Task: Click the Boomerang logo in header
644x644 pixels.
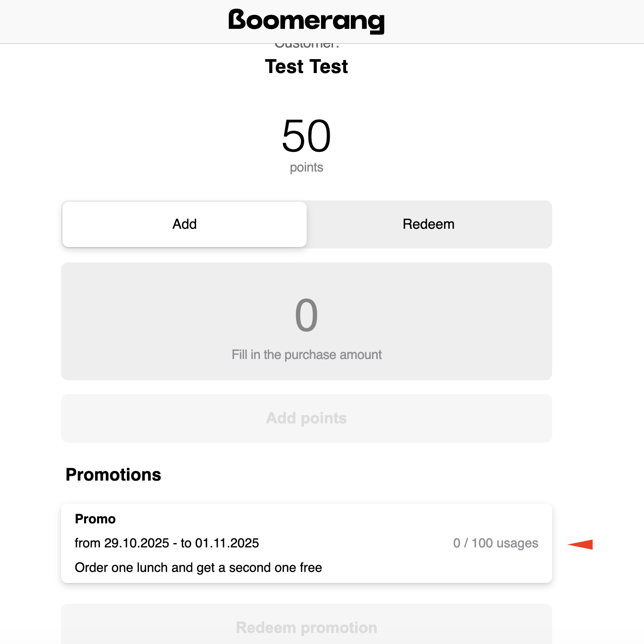Action: [x=306, y=21]
